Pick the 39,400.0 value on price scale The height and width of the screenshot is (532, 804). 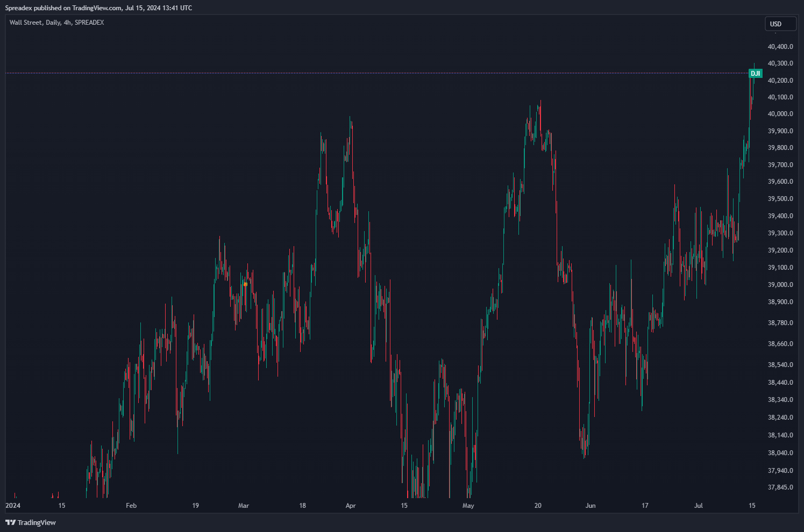(x=780, y=216)
